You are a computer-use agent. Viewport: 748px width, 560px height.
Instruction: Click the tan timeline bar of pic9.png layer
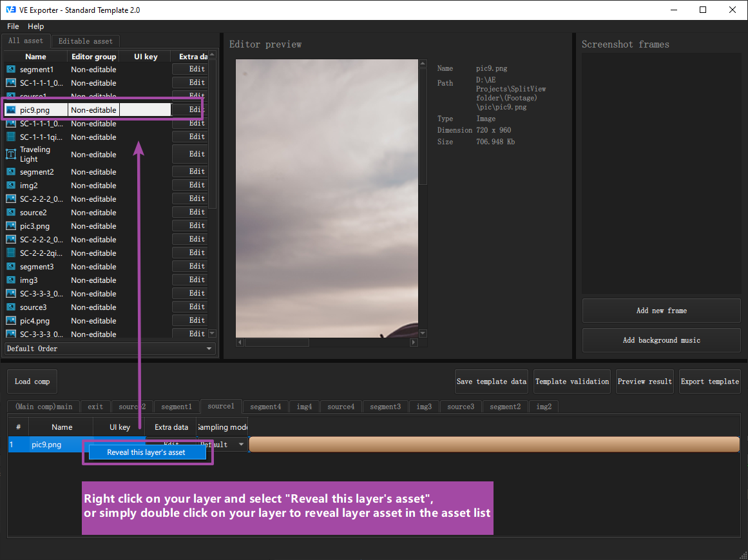pyautogui.click(x=494, y=445)
